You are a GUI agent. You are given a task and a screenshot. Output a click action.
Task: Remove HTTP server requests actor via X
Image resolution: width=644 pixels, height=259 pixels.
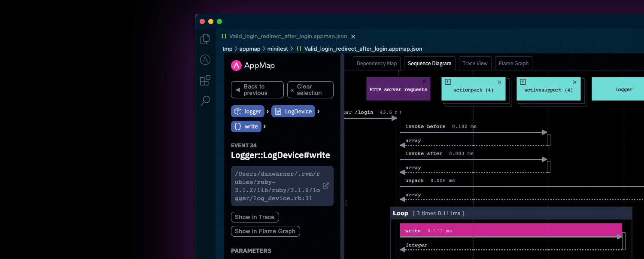pos(424,82)
